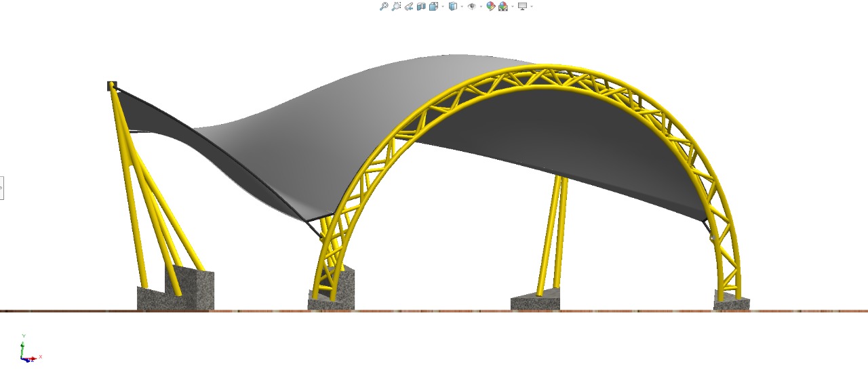Click the Display Style icon
The width and height of the screenshot is (868, 389).
453,6
